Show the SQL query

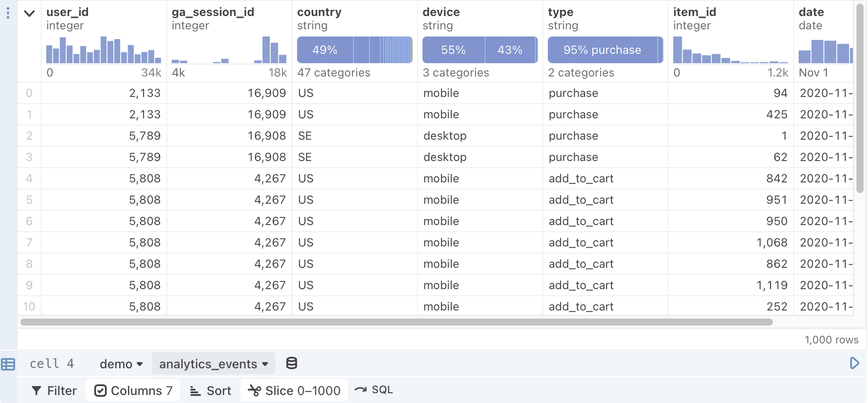[374, 390]
